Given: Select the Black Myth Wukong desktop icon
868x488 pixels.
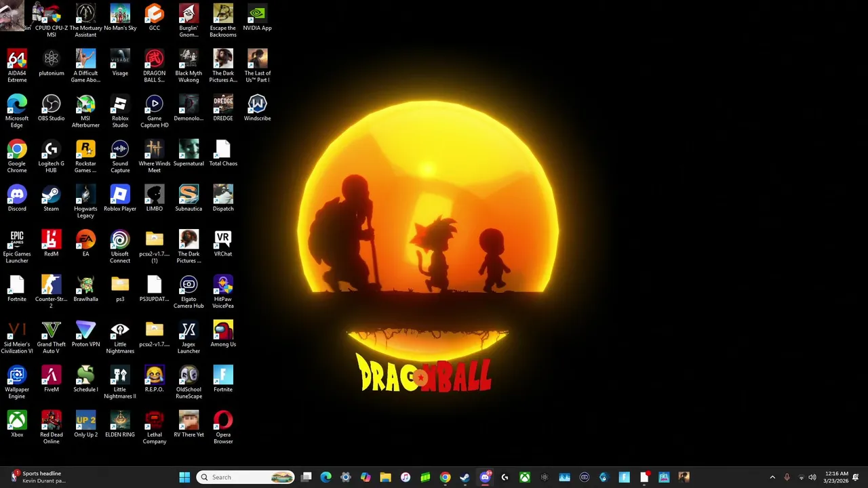Looking at the screenshot, I should click(x=189, y=66).
